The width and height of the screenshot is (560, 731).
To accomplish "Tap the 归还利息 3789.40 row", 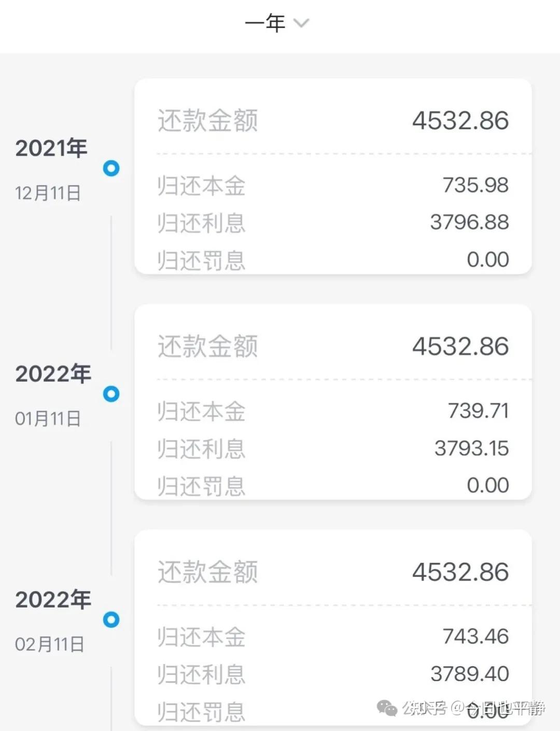I will pyautogui.click(x=333, y=674).
